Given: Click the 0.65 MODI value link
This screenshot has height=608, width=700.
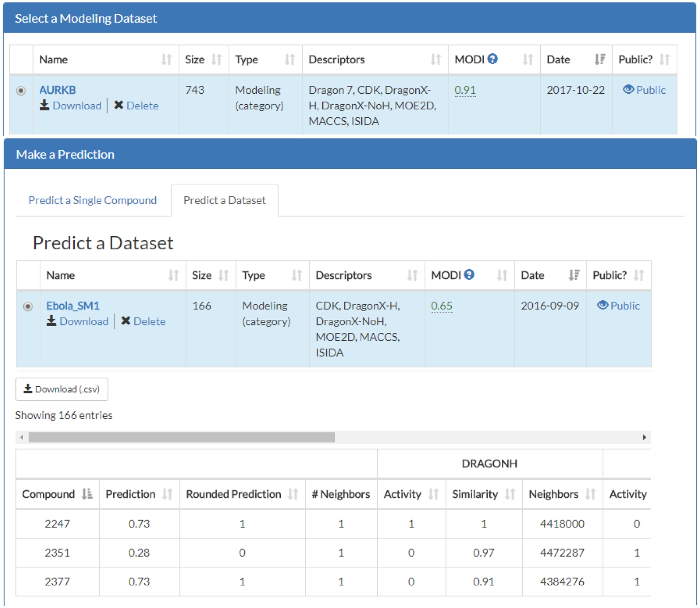Looking at the screenshot, I should (442, 305).
